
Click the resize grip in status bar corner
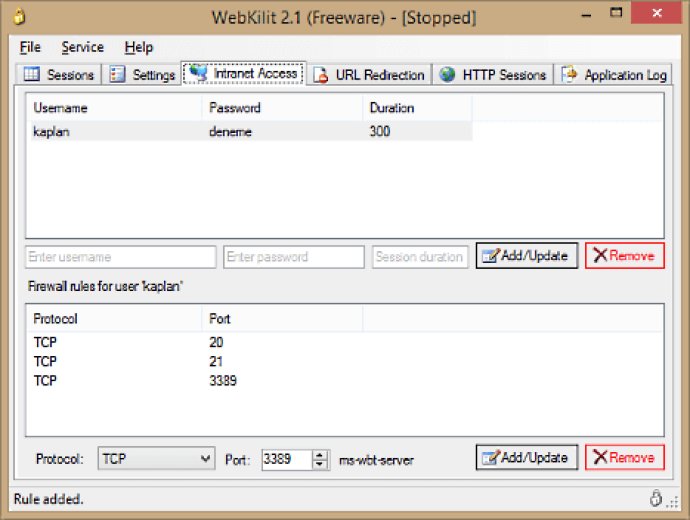tap(673, 502)
